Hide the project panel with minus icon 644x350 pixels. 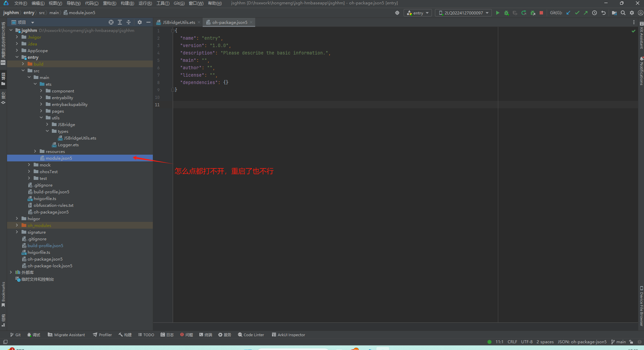148,22
